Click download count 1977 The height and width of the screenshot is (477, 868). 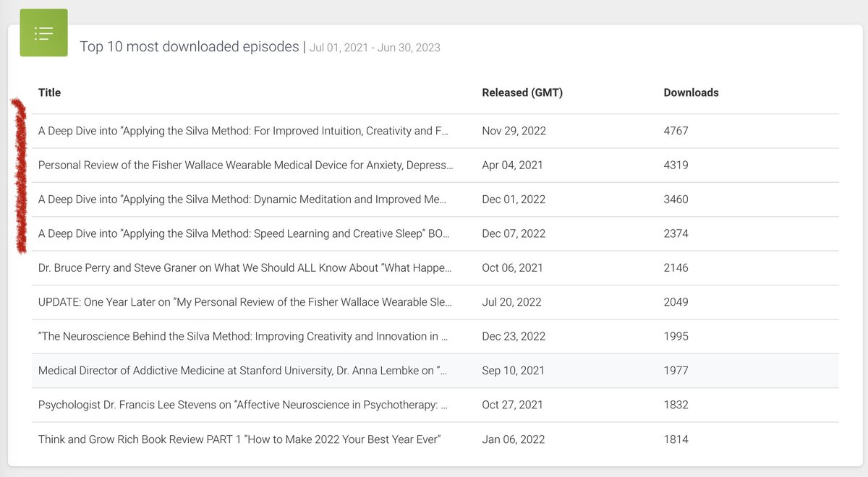676,371
